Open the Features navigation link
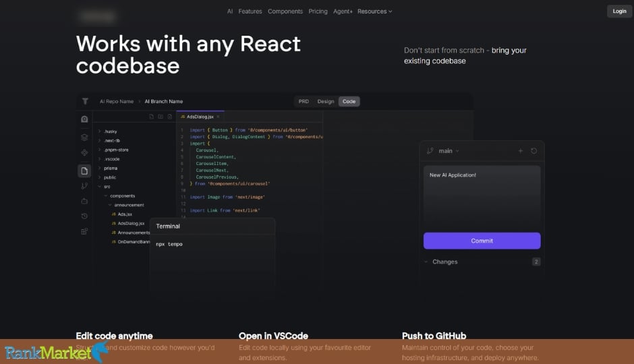The width and height of the screenshot is (634, 364). pyautogui.click(x=250, y=11)
